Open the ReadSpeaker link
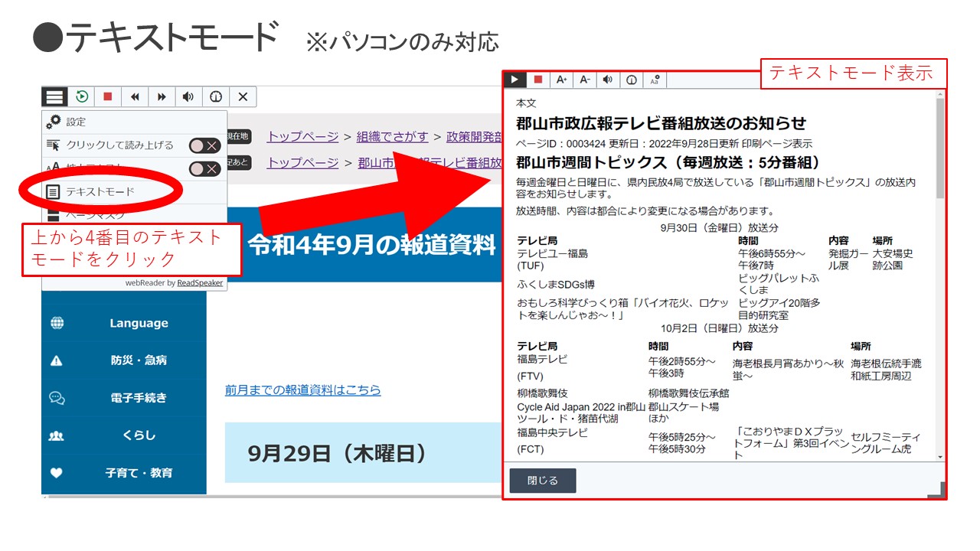 pyautogui.click(x=200, y=282)
